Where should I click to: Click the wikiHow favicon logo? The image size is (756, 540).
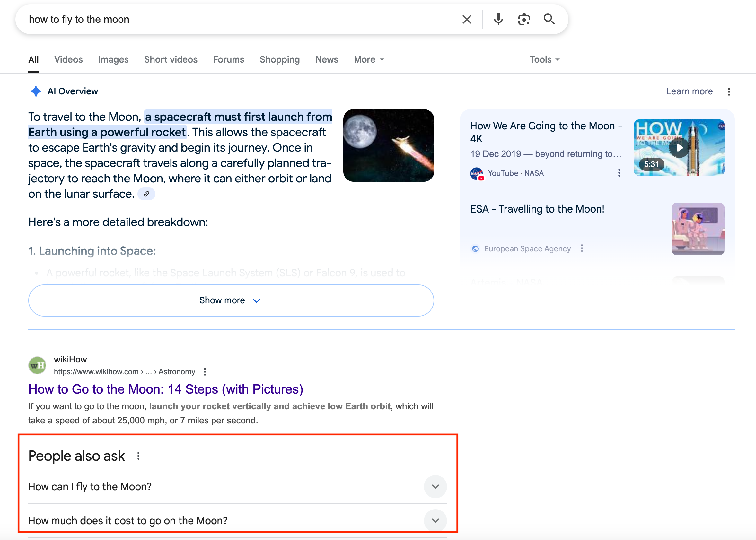tap(37, 365)
